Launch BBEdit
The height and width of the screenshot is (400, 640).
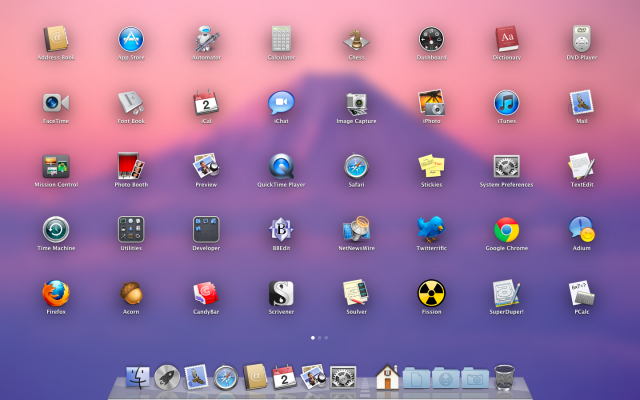pyautogui.click(x=281, y=229)
